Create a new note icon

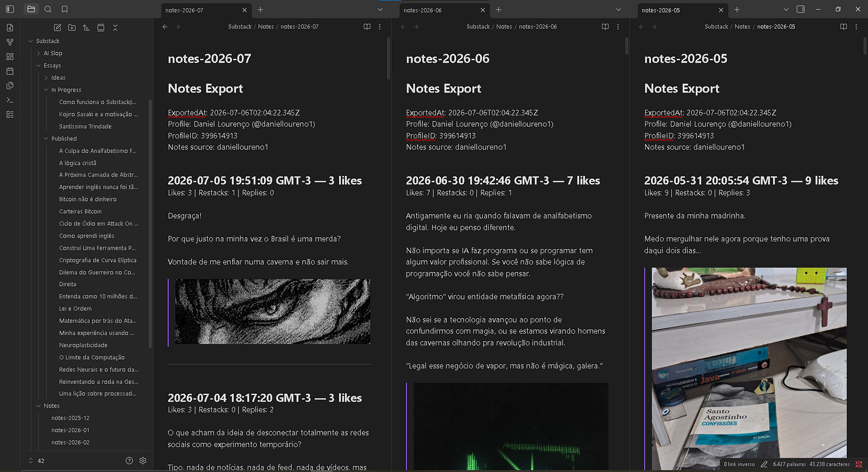coord(57,27)
